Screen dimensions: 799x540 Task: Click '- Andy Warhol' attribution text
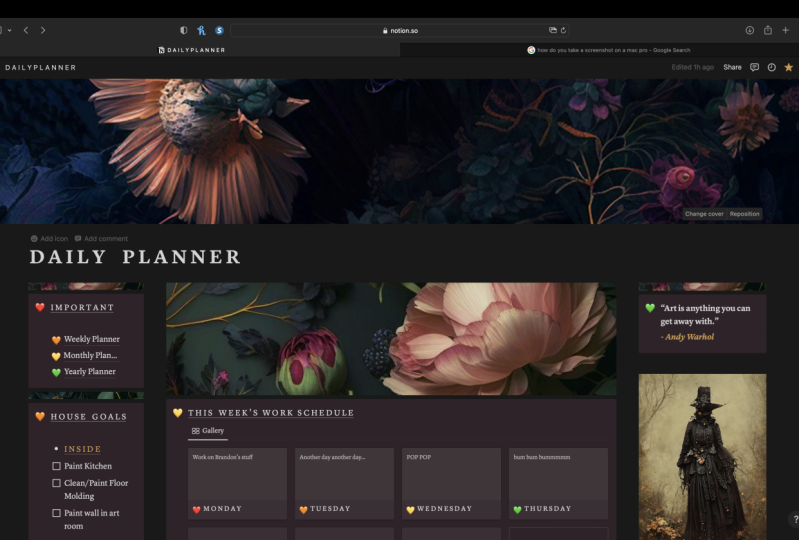(687, 337)
